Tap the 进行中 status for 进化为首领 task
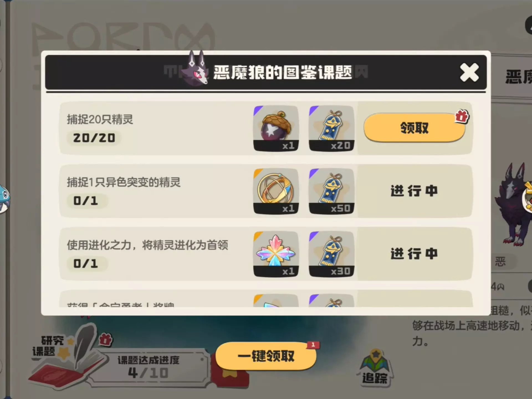Image resolution: width=532 pixels, height=399 pixels. [x=414, y=254]
